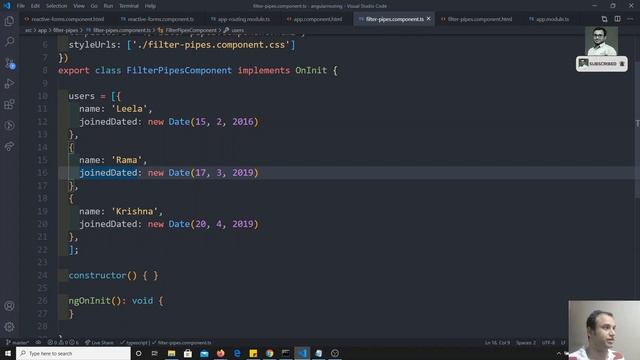Image resolution: width=640 pixels, height=360 pixels.
Task: Open Sticky Notes from taskbar
Action: click(253, 353)
